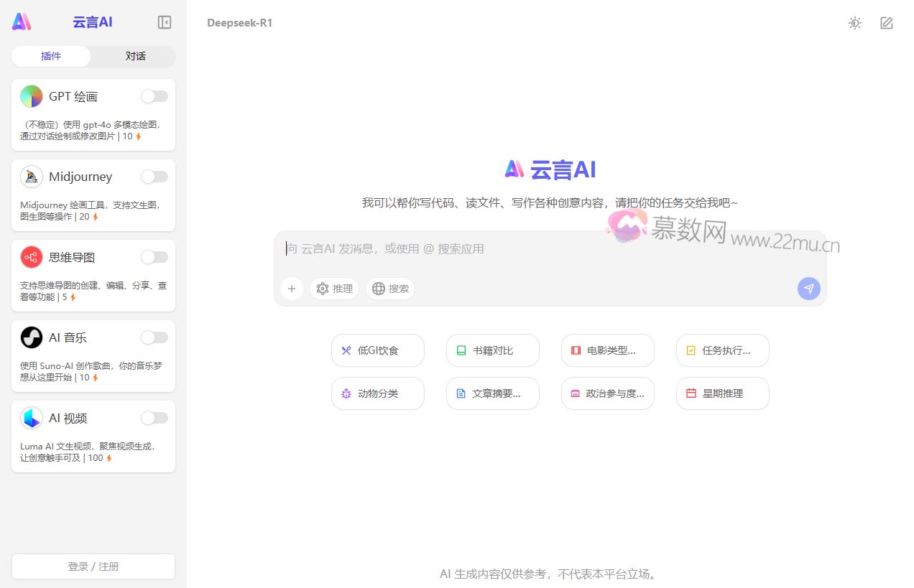Click the 云言AI logo in the sidebar
The width and height of the screenshot is (914, 588).
click(92, 22)
